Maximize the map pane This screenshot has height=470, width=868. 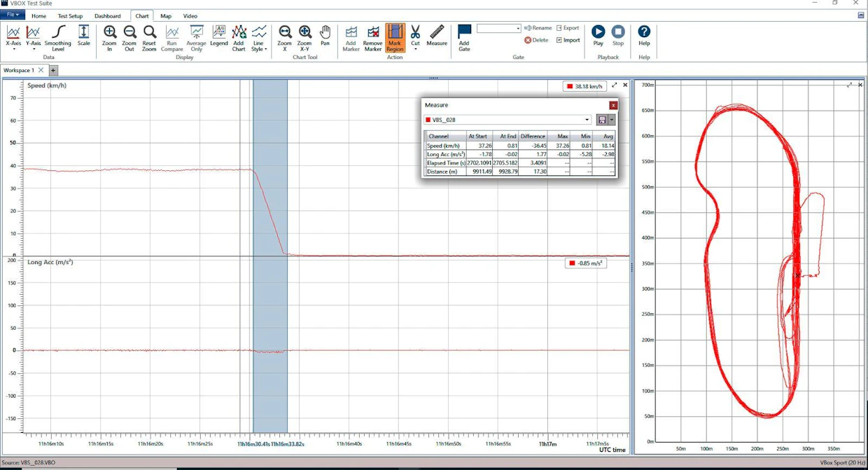pos(850,85)
